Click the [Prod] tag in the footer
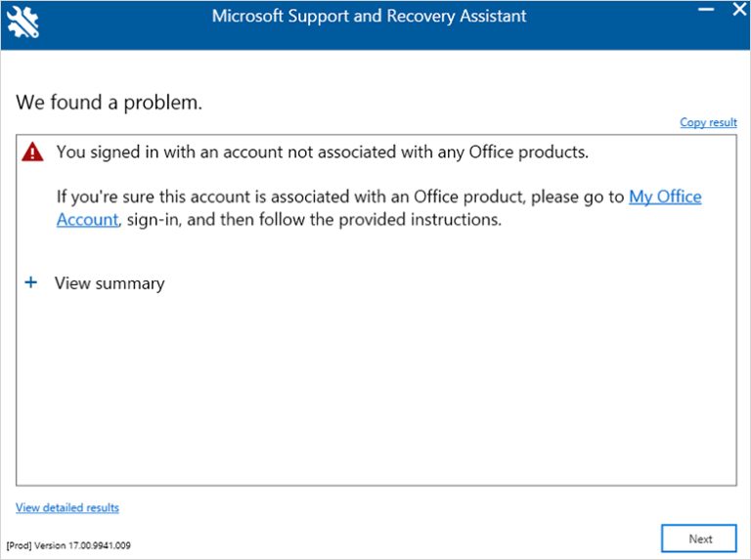751x560 pixels. (19, 545)
